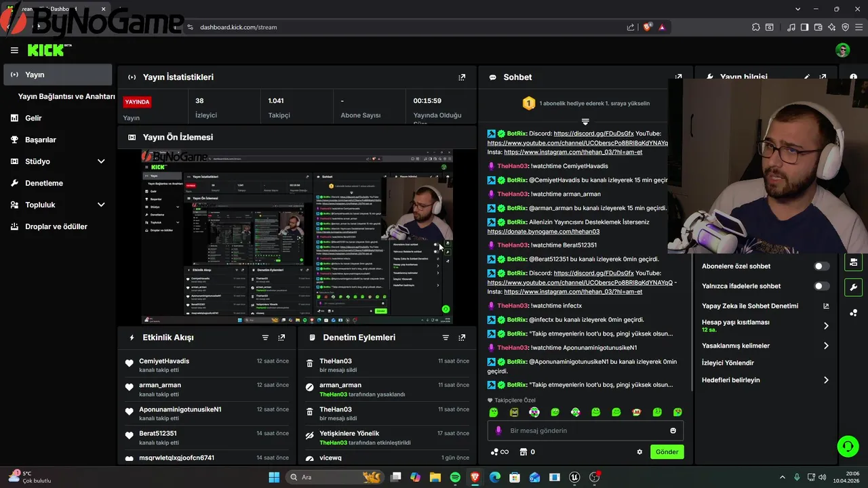Share page using address bar share icon
This screenshot has height=488, width=868.
point(631,27)
